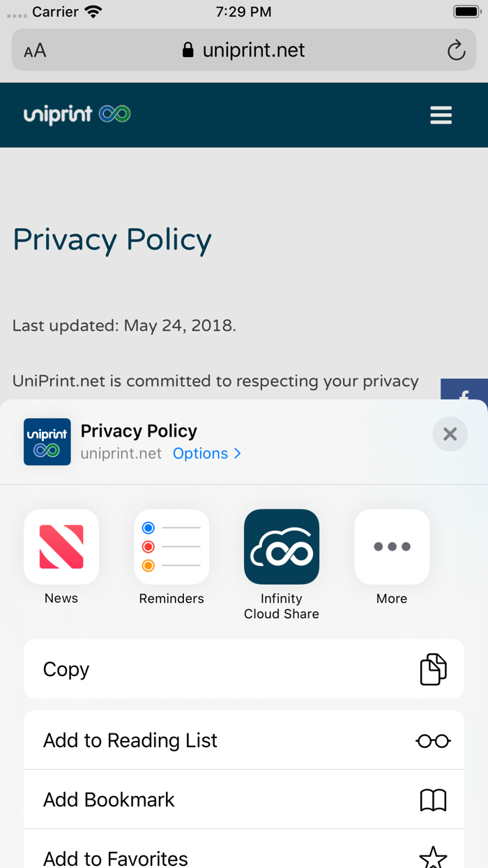
Task: Dismiss the share sheet with the X
Action: (x=450, y=434)
